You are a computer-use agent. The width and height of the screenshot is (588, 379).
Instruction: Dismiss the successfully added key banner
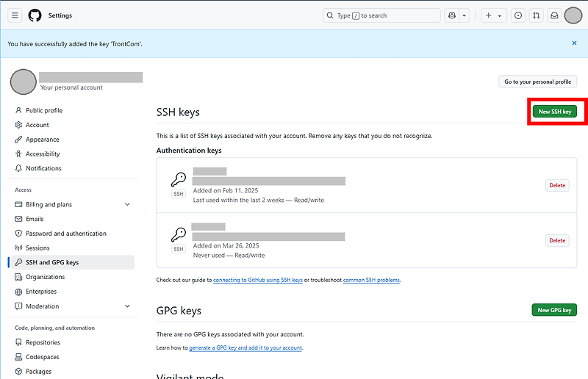point(574,43)
